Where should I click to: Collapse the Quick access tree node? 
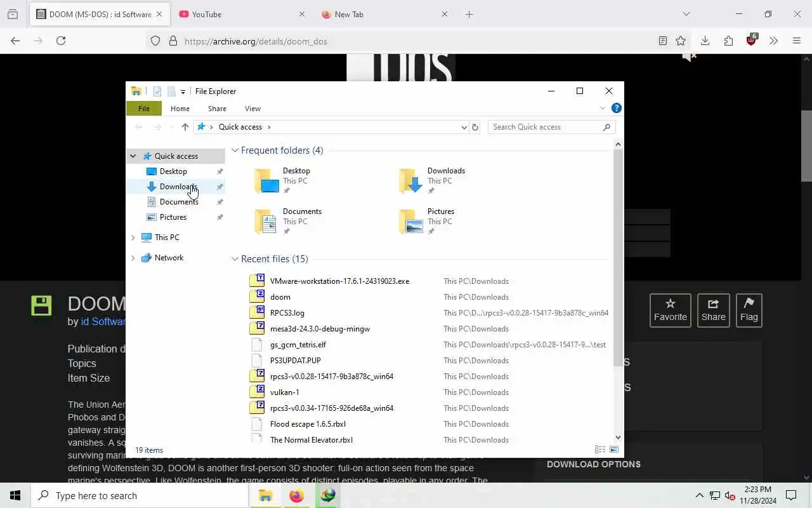coord(133,156)
